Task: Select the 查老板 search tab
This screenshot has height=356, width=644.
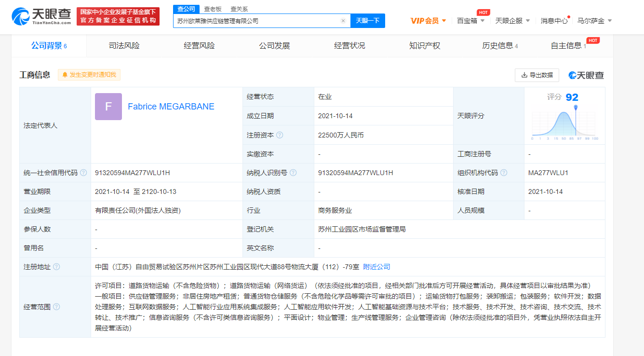Action: pos(213,9)
